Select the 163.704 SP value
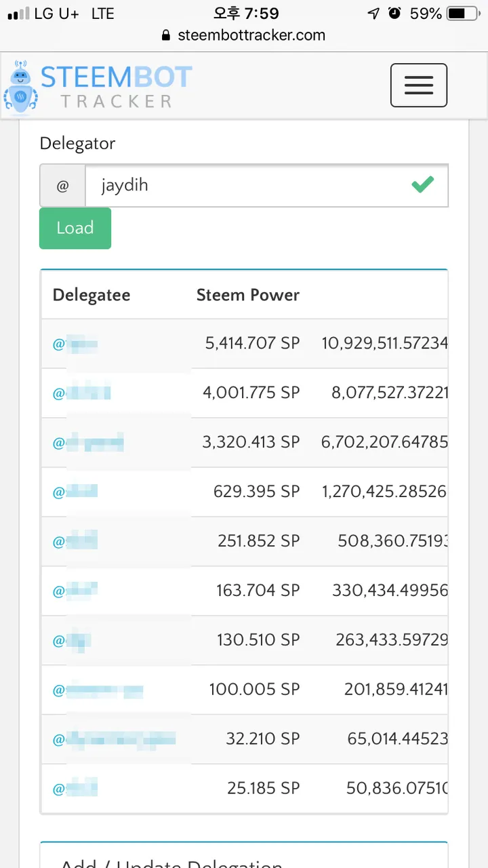 tap(258, 591)
